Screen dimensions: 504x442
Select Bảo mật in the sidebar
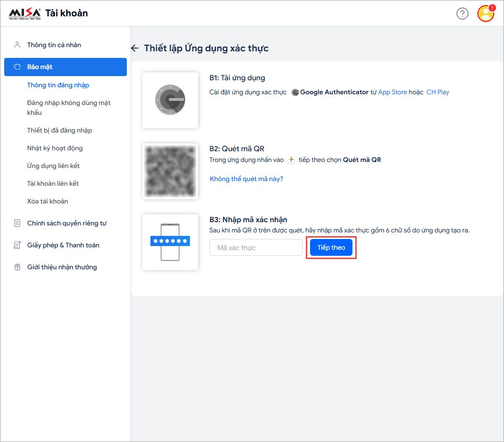(x=65, y=67)
